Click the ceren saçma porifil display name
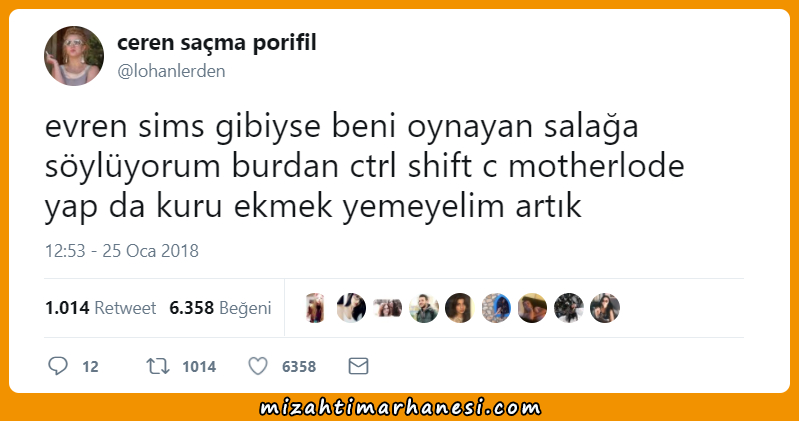Screen dimensions: 799x421 [217, 42]
